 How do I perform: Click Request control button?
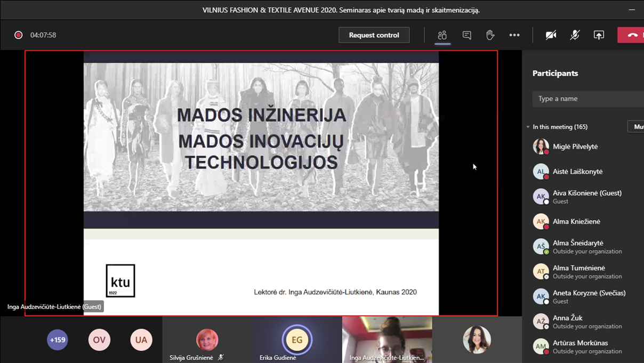(374, 35)
